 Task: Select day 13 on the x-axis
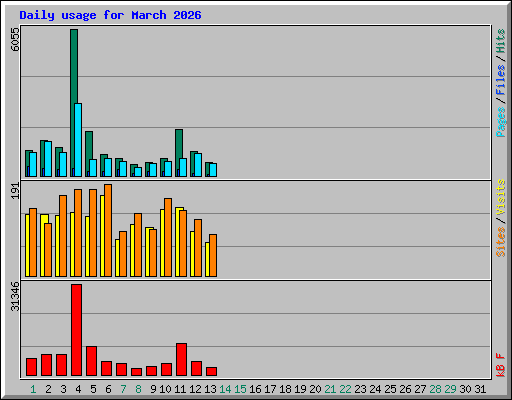coord(210,389)
